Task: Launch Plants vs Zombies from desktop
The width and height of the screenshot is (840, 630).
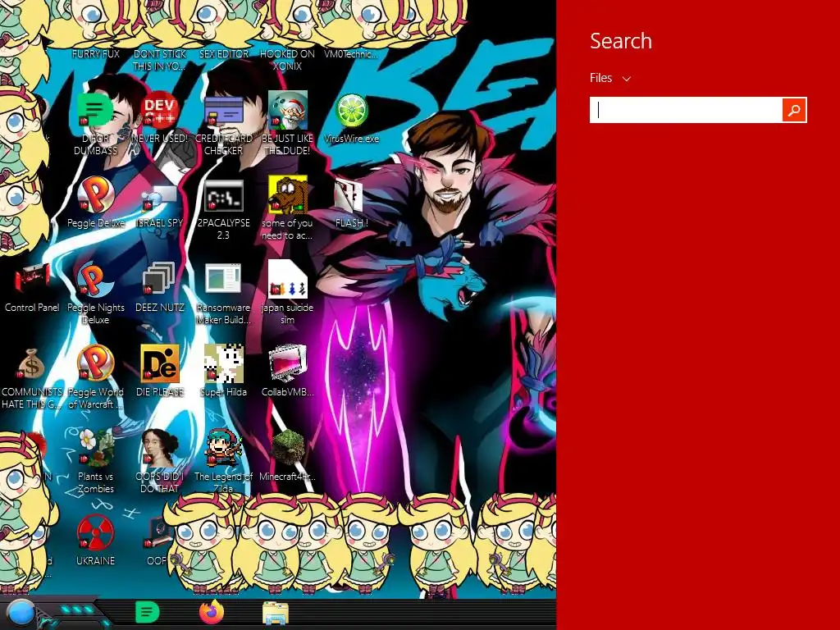Action: pos(95,448)
